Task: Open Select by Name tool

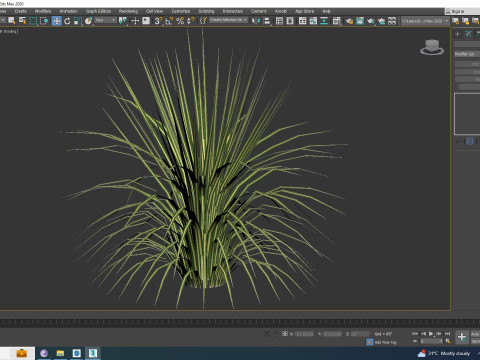Action: click(22, 21)
